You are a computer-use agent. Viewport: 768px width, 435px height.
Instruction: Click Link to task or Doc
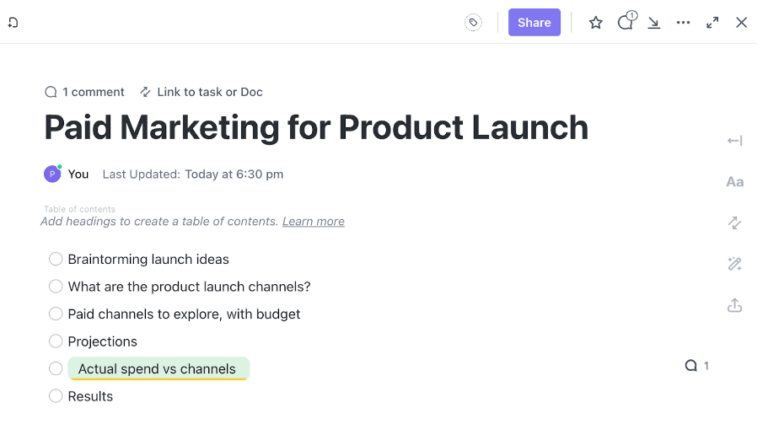point(201,92)
